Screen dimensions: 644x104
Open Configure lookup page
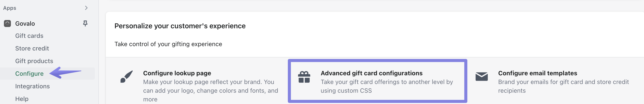[x=177, y=73]
